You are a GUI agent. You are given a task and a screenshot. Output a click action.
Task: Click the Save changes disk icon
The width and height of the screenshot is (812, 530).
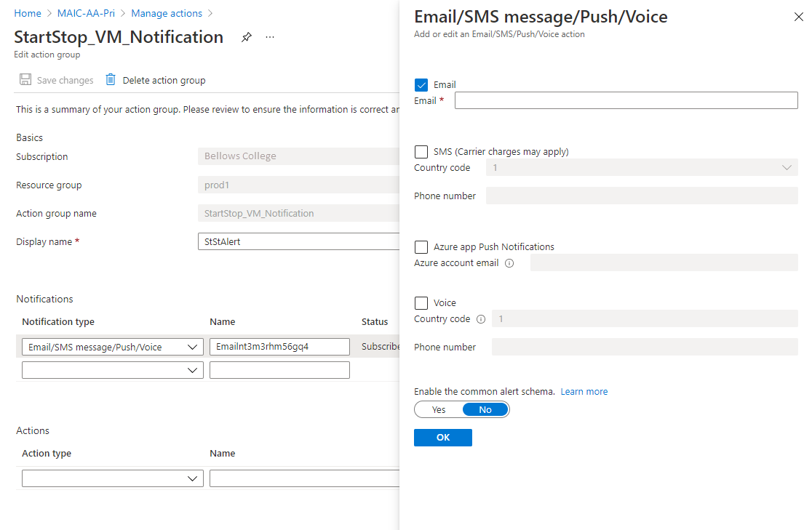coord(24,79)
